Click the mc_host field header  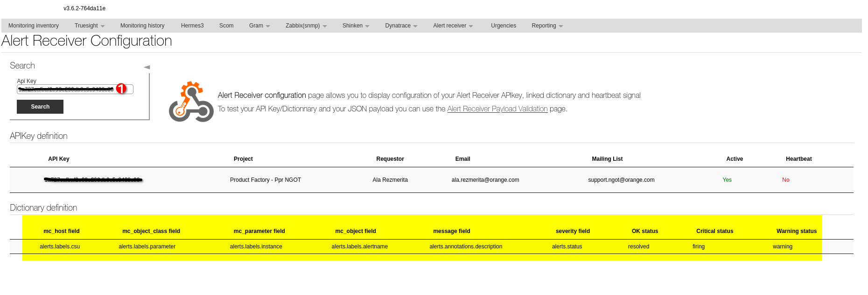62,231
